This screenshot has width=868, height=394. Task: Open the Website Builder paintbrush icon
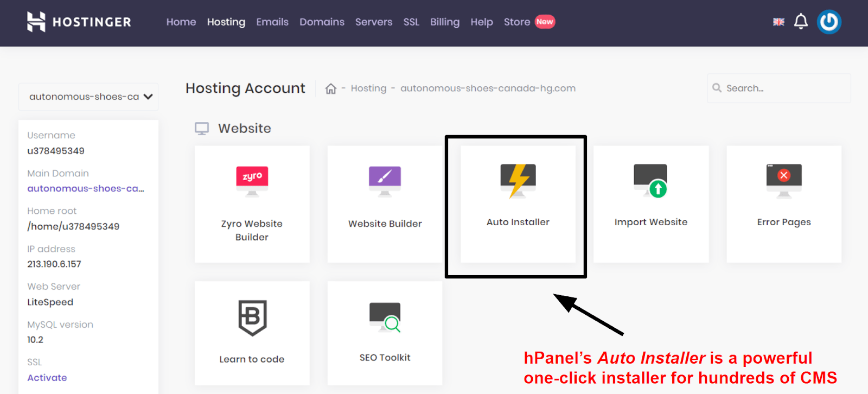385,181
